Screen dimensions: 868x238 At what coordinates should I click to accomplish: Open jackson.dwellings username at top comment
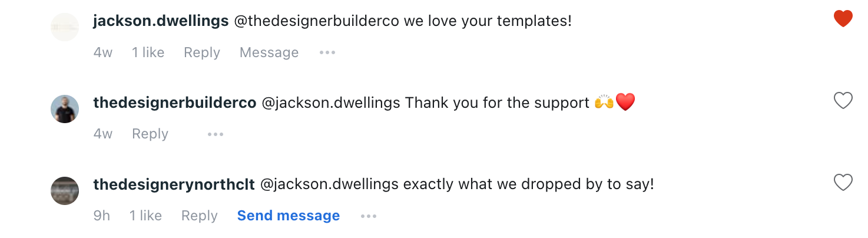tap(161, 21)
